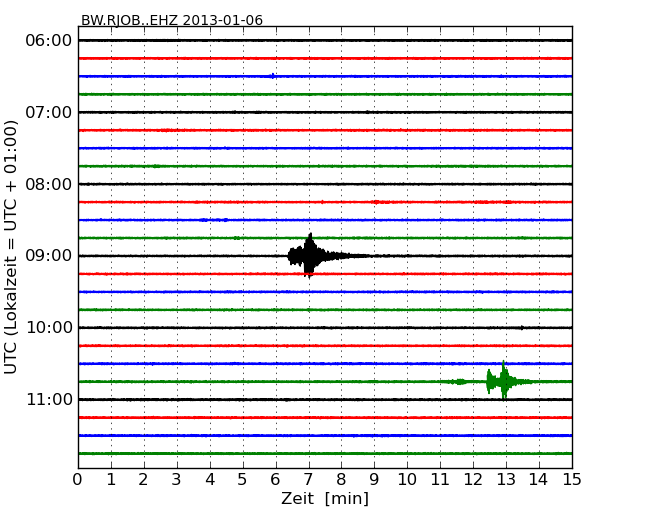Image resolution: width=650 pixels, height=520 pixels.
Task: Click x-axis tick label 6
Action: (275, 480)
